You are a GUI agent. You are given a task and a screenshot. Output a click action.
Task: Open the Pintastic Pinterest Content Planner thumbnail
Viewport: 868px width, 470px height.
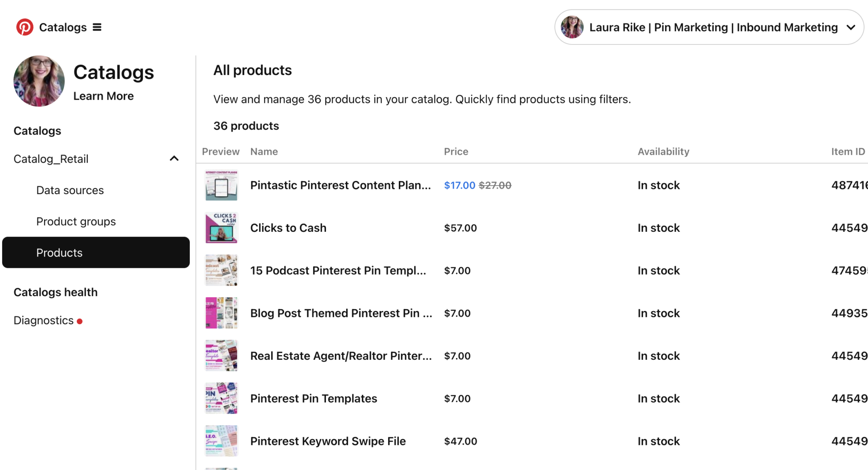point(221,185)
